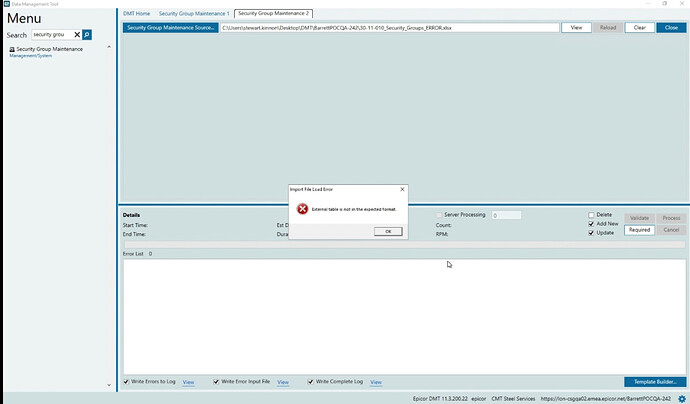Click the Required button

[x=639, y=230]
